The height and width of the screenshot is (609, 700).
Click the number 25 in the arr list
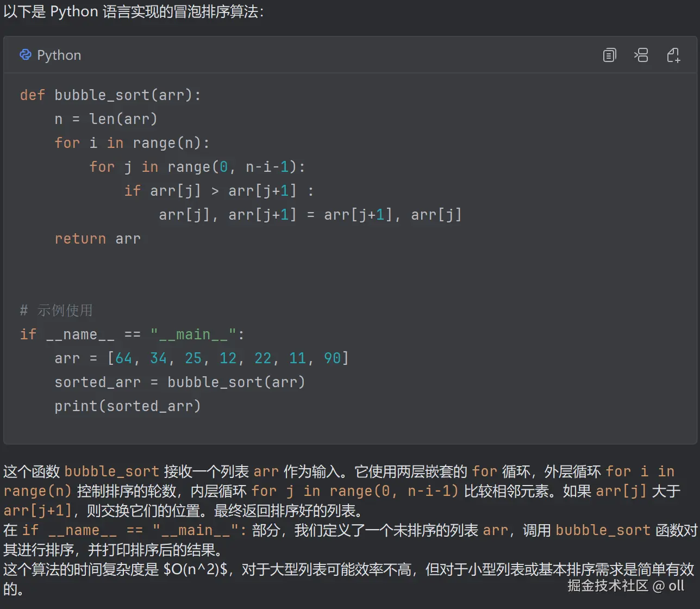pyautogui.click(x=193, y=358)
